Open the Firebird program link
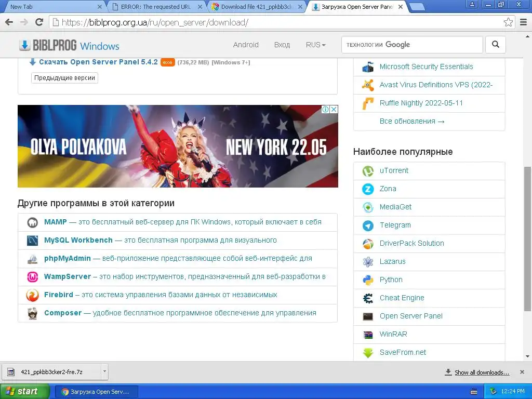The width and height of the screenshot is (532, 399). coord(58,295)
